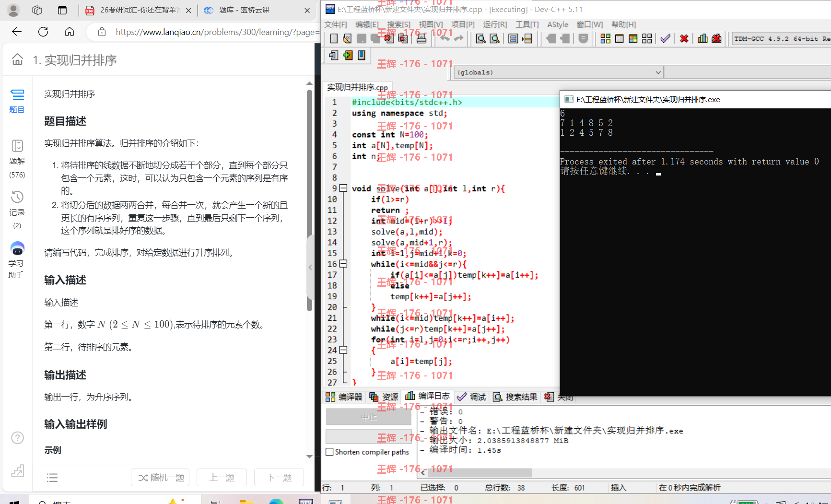Click the browser refresh icon

43,32
